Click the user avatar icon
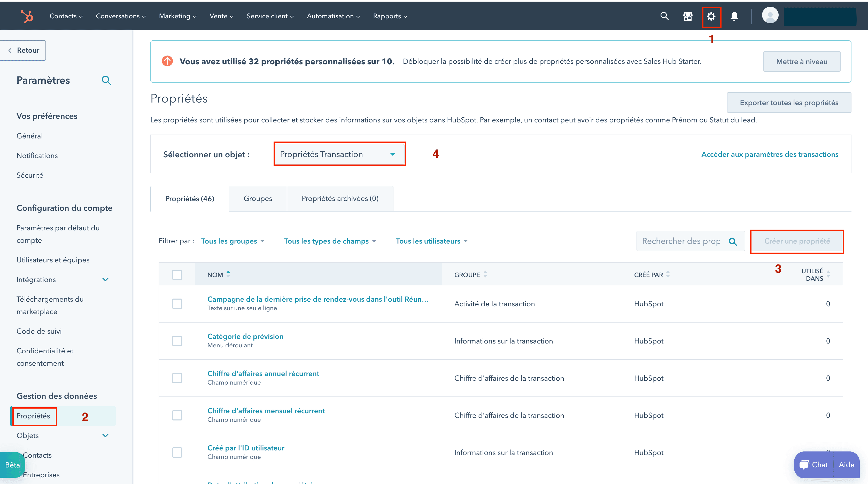The width and height of the screenshot is (868, 484). point(770,16)
